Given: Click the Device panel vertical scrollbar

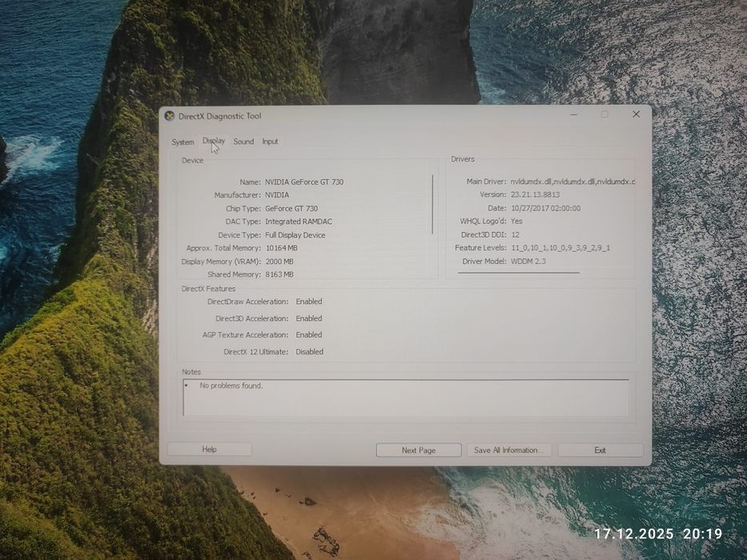Looking at the screenshot, I should point(432,204).
